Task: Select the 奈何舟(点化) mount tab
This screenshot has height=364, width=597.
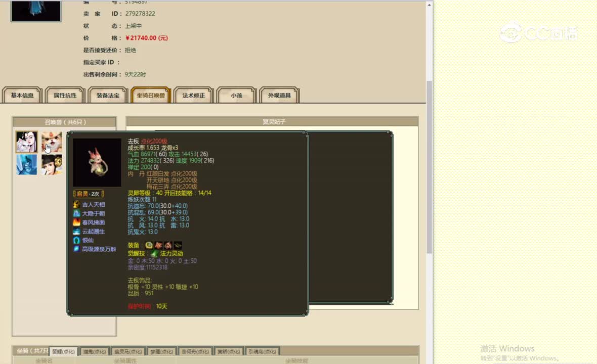Action: (x=195, y=351)
